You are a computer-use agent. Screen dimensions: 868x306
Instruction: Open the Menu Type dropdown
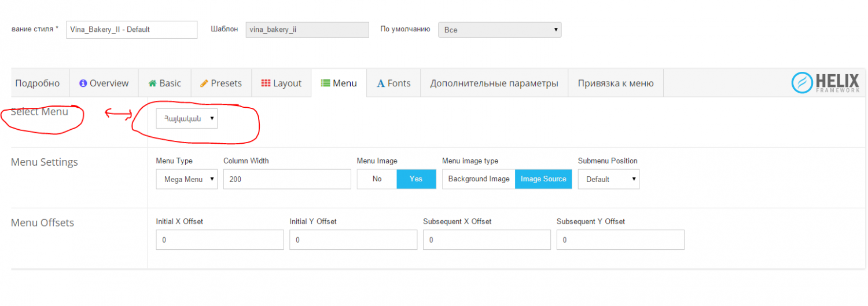186,180
